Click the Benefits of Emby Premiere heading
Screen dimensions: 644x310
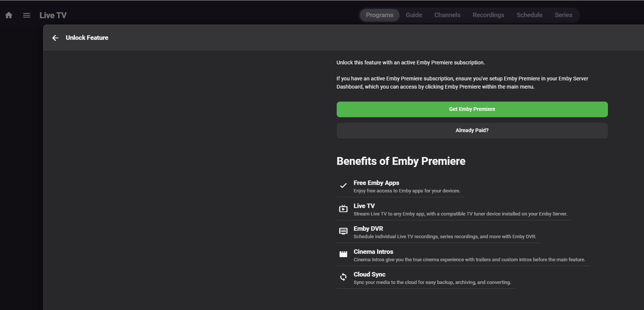pos(401,161)
